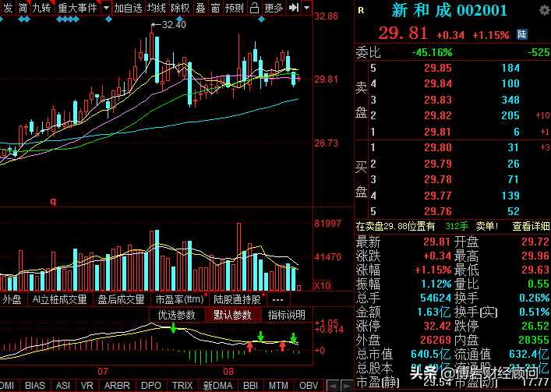
Task: Add the stock via 加自选
Action: [x=128, y=7]
